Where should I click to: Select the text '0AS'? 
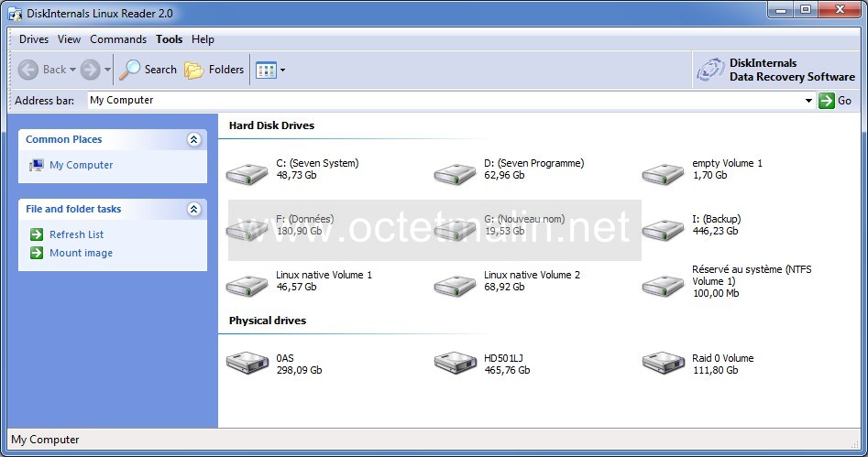[x=285, y=358]
